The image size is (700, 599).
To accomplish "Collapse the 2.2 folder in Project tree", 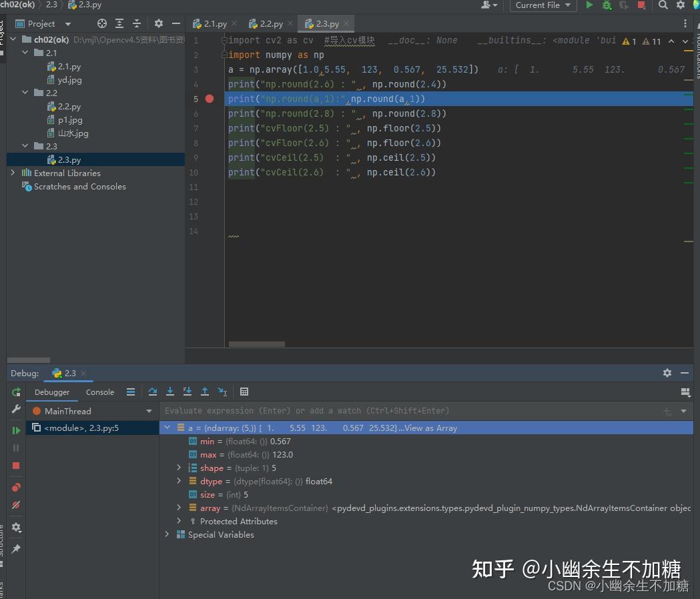I will click(25, 93).
